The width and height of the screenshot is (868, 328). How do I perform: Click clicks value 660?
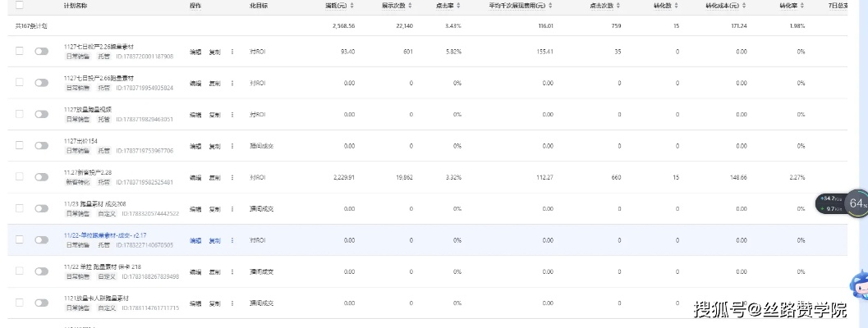[x=616, y=178]
